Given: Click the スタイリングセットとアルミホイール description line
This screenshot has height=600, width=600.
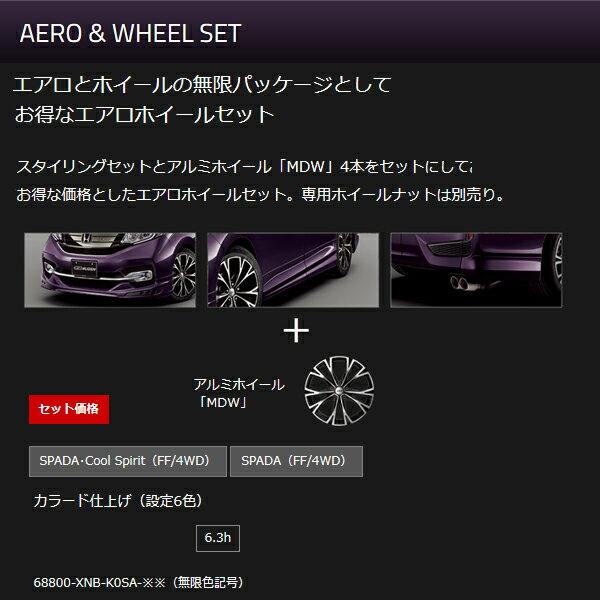Looking at the screenshot, I should click(x=245, y=167).
